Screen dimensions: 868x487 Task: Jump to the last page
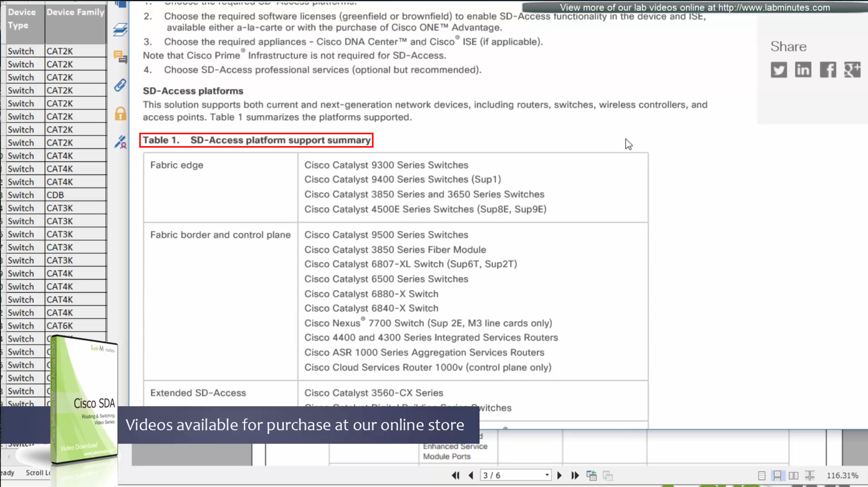[x=575, y=475]
